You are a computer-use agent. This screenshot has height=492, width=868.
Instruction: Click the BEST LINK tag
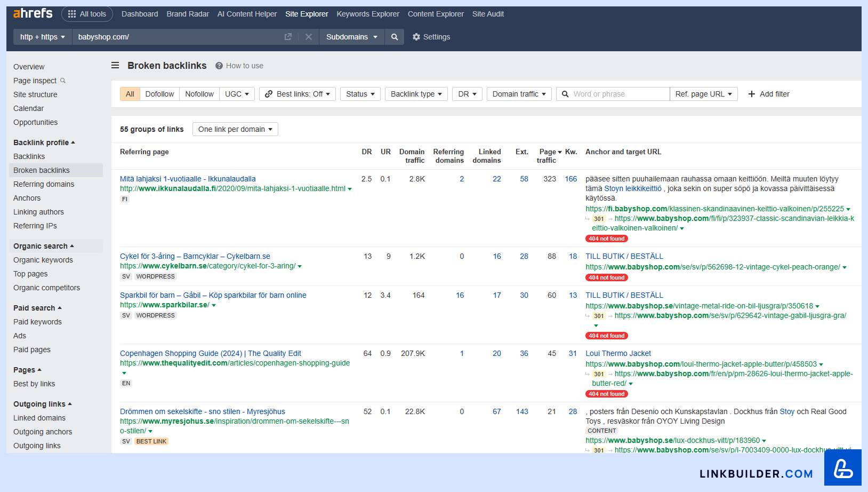[x=151, y=441]
